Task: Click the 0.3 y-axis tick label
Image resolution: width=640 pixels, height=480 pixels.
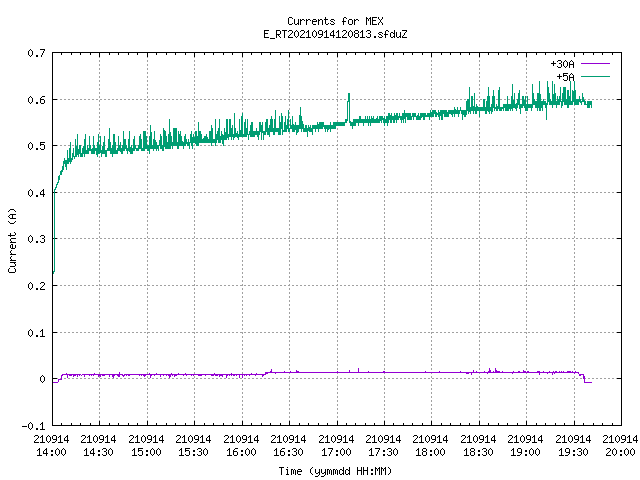Action: coord(36,239)
